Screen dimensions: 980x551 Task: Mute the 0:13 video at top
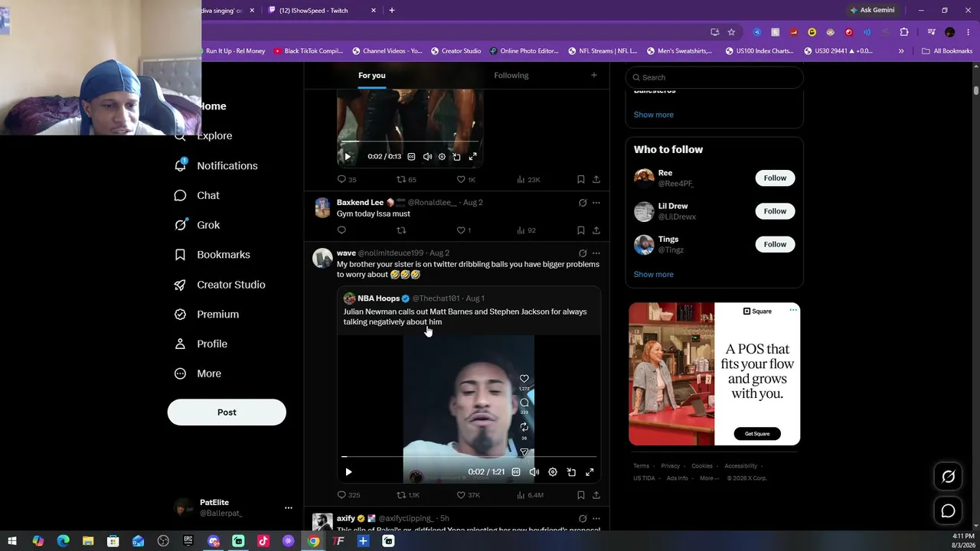[427, 157]
